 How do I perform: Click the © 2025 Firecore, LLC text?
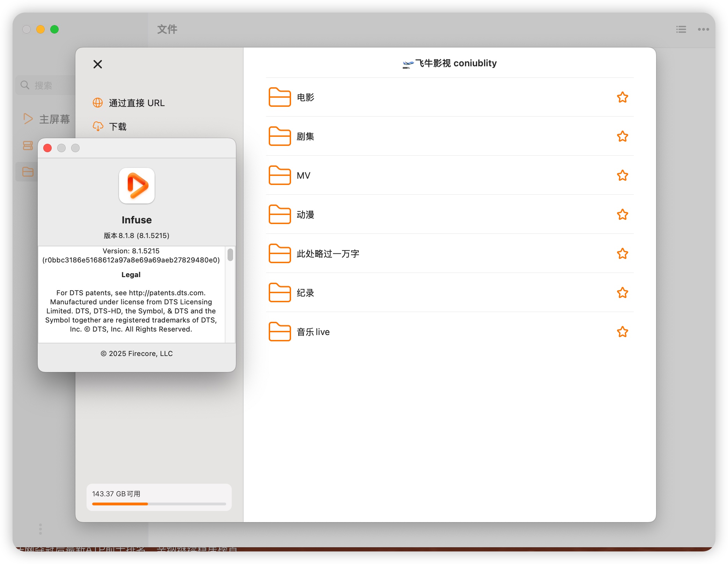[x=137, y=354]
